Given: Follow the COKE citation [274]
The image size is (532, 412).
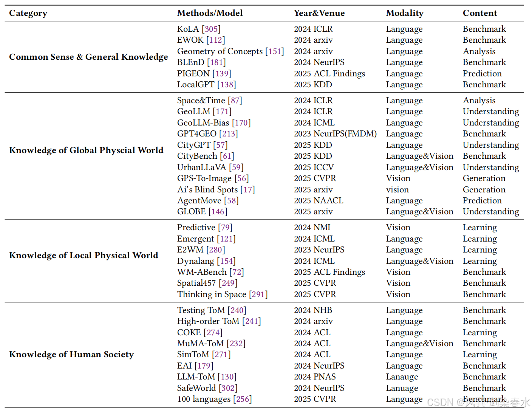Looking at the screenshot, I should [213, 333].
